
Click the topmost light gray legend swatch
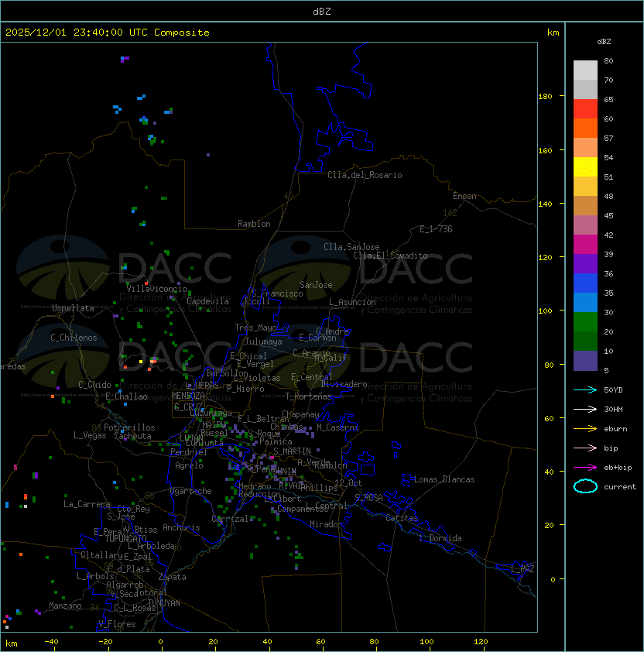coord(585,70)
